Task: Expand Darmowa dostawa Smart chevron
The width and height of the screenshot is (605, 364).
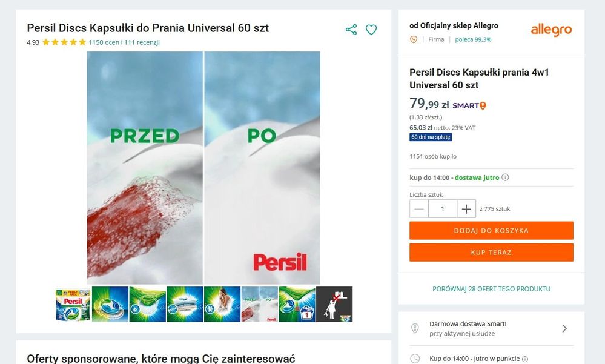Action: coord(564,328)
